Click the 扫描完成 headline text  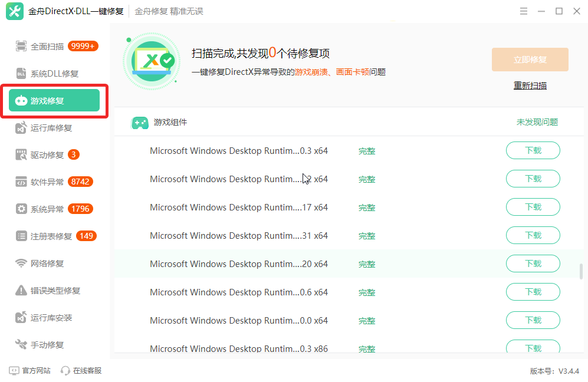click(x=261, y=53)
